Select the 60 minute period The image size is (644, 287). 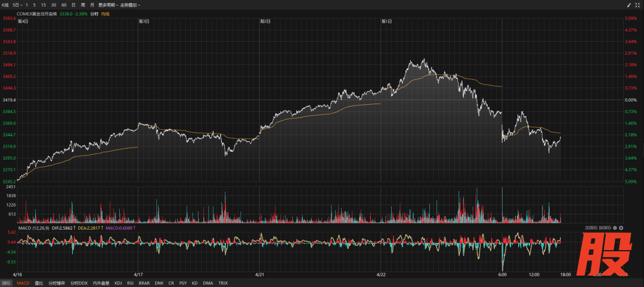click(64, 5)
